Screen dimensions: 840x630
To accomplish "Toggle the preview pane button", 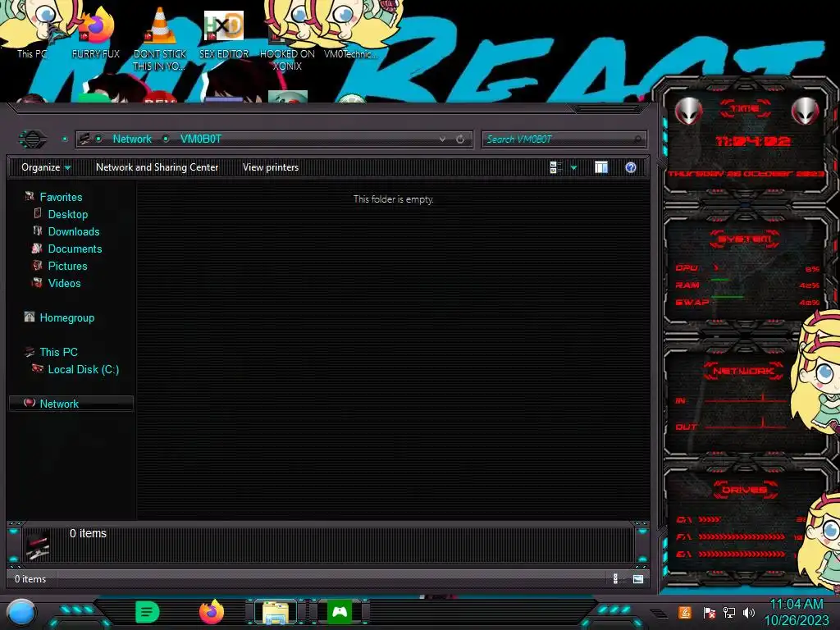I will point(601,167).
